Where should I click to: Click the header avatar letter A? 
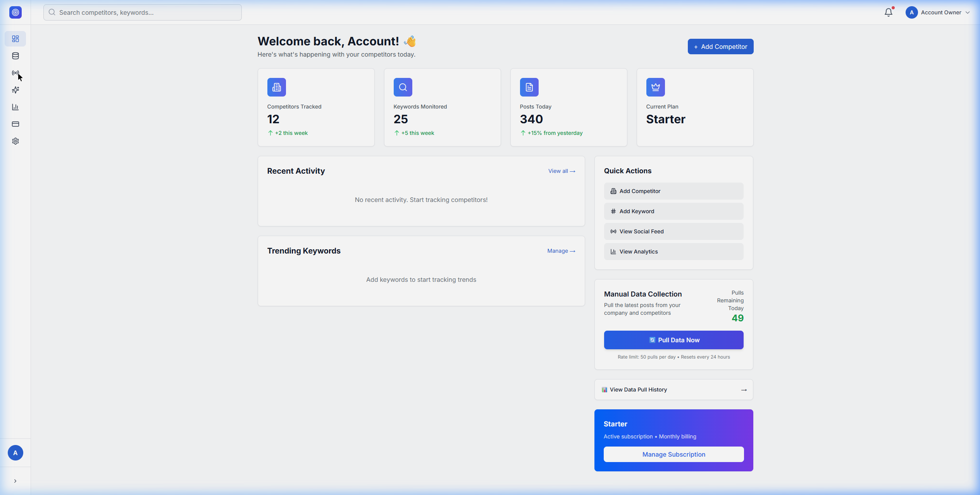(912, 12)
